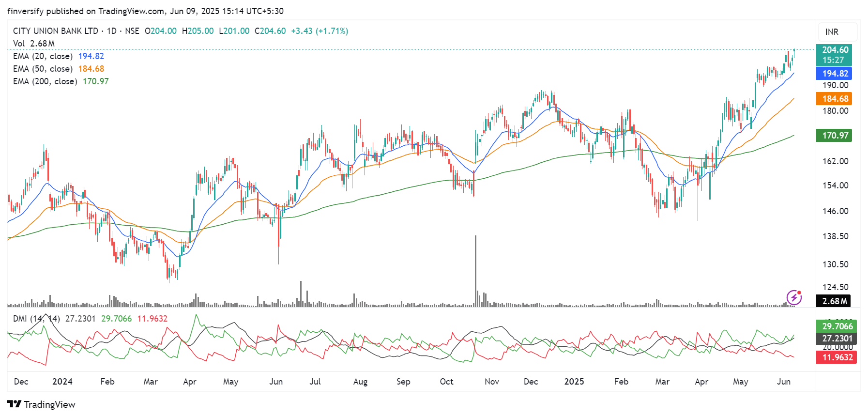Click the red 11.9632 value in DMI legend
This screenshot has width=868, height=417.
[x=152, y=319]
